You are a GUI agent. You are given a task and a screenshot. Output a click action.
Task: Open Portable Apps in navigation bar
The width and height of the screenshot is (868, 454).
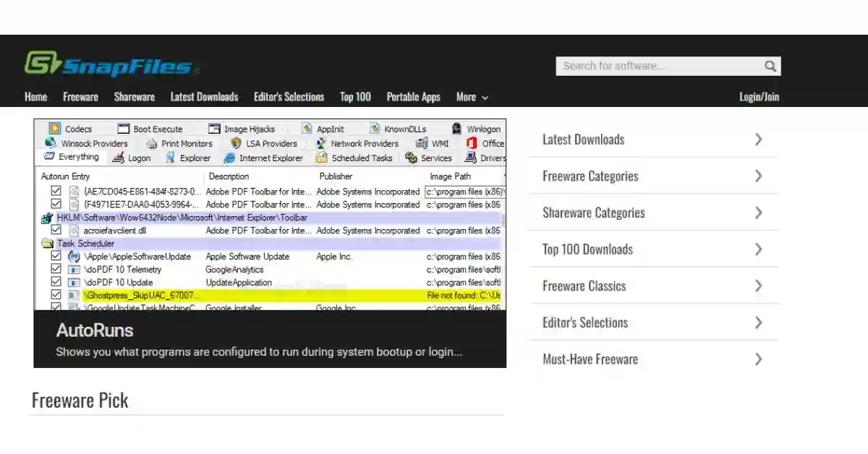(413, 97)
